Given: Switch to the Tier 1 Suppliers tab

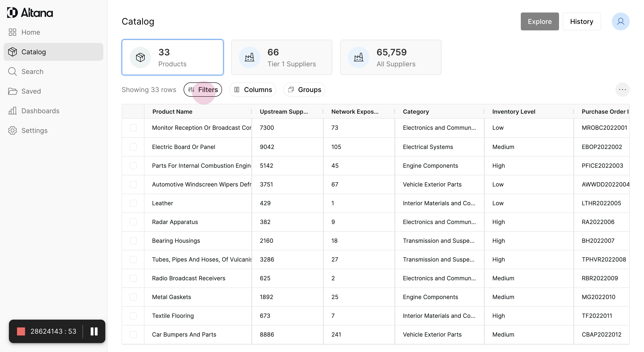Looking at the screenshot, I should click(x=282, y=57).
